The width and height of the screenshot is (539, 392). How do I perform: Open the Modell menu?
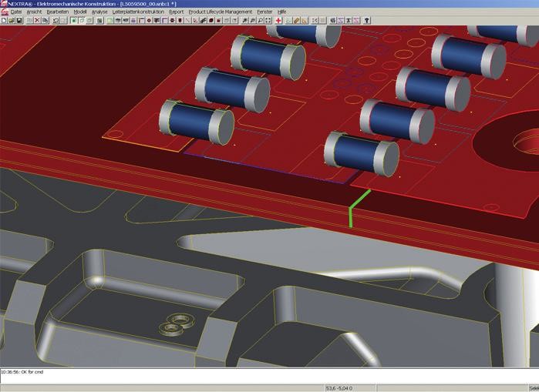(x=79, y=12)
